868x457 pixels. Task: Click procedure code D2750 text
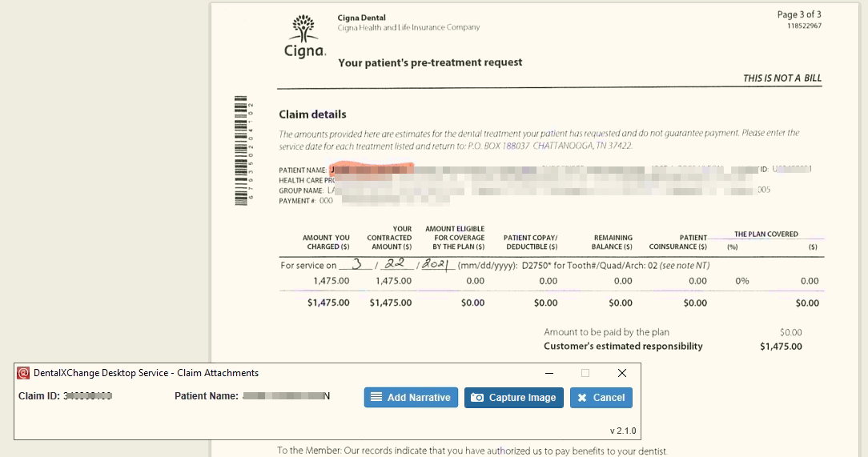click(x=536, y=266)
